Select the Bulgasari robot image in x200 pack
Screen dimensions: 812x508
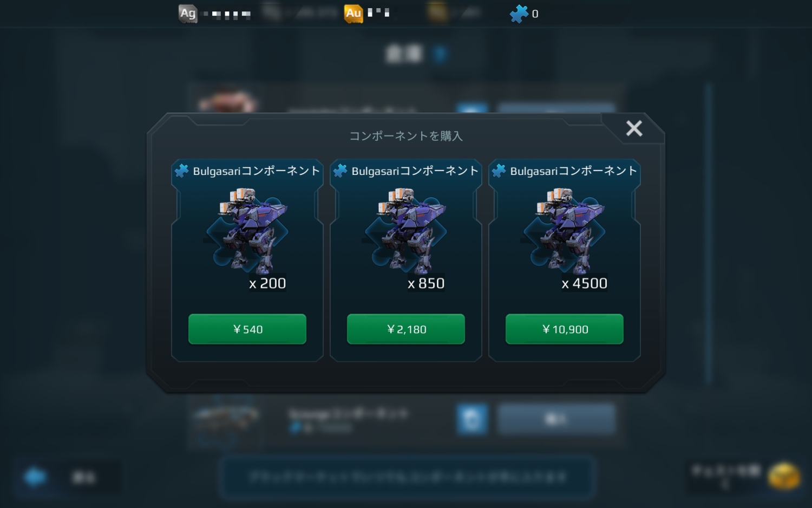click(247, 231)
